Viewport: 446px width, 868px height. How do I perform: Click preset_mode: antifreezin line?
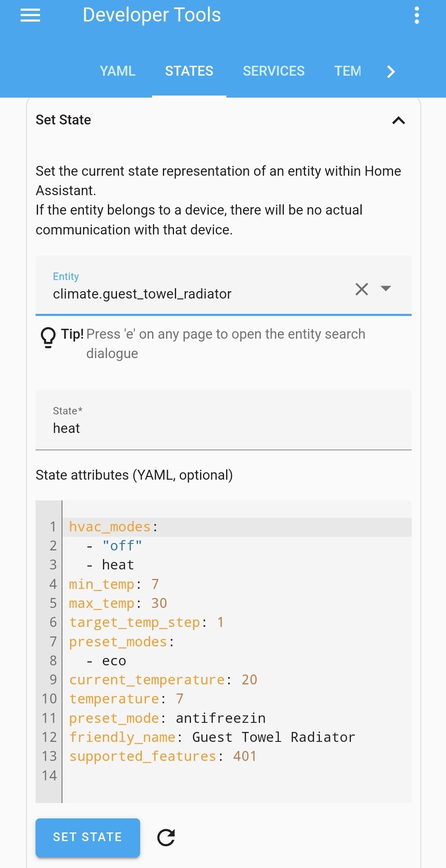[167, 718]
